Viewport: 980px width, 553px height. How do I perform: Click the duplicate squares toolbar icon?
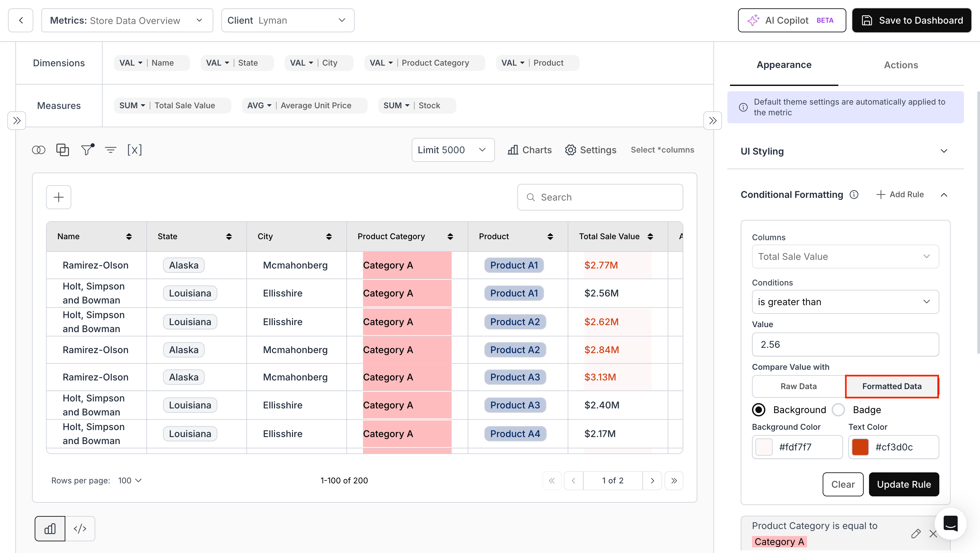click(x=63, y=150)
